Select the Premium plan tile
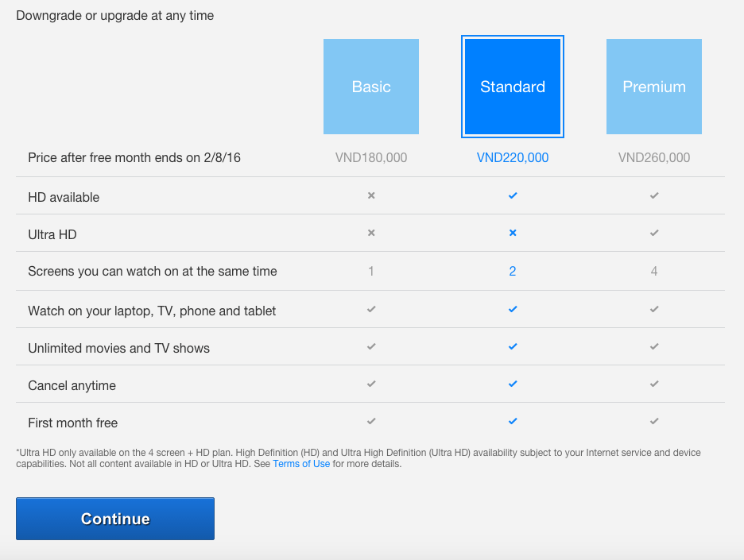The image size is (744, 560). click(654, 87)
